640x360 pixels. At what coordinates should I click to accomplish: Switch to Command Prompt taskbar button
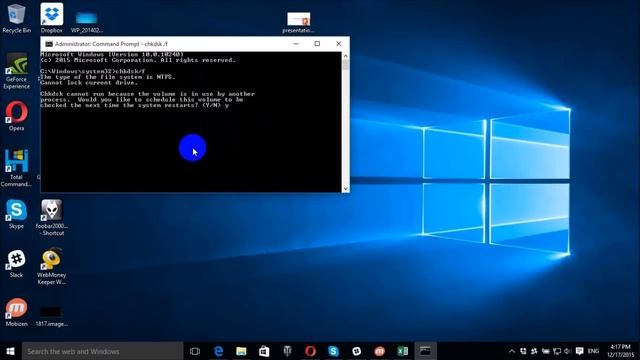click(425, 351)
